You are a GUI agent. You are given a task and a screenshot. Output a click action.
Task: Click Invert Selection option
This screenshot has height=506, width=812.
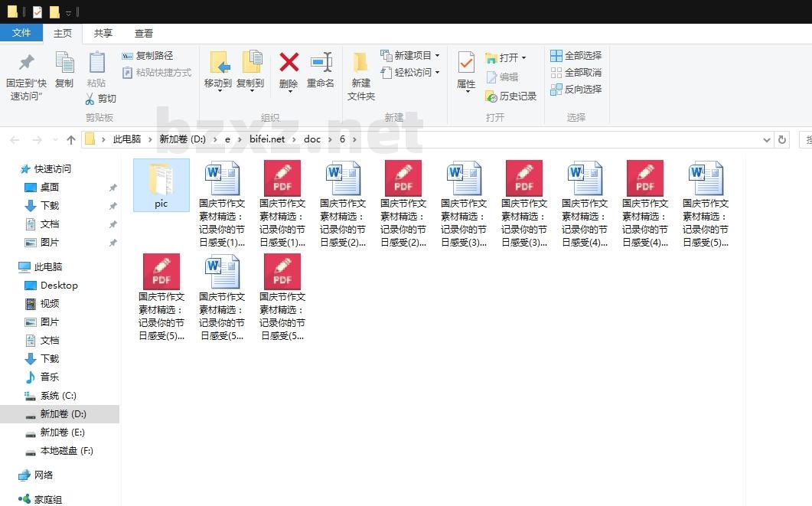pos(576,90)
